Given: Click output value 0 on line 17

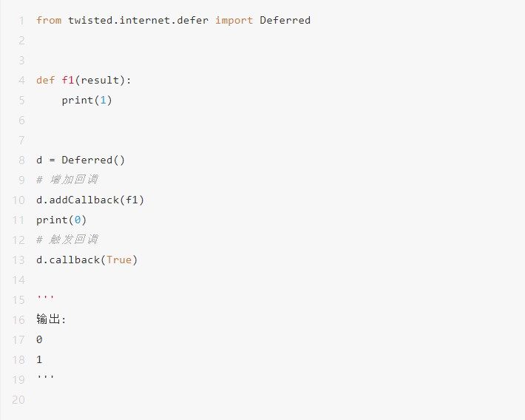Looking at the screenshot, I should click(39, 339).
